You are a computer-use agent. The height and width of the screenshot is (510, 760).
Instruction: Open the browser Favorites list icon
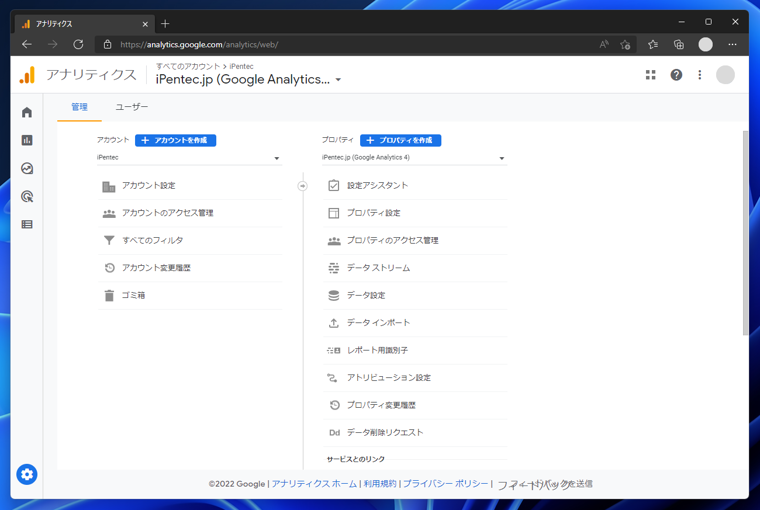(653, 45)
